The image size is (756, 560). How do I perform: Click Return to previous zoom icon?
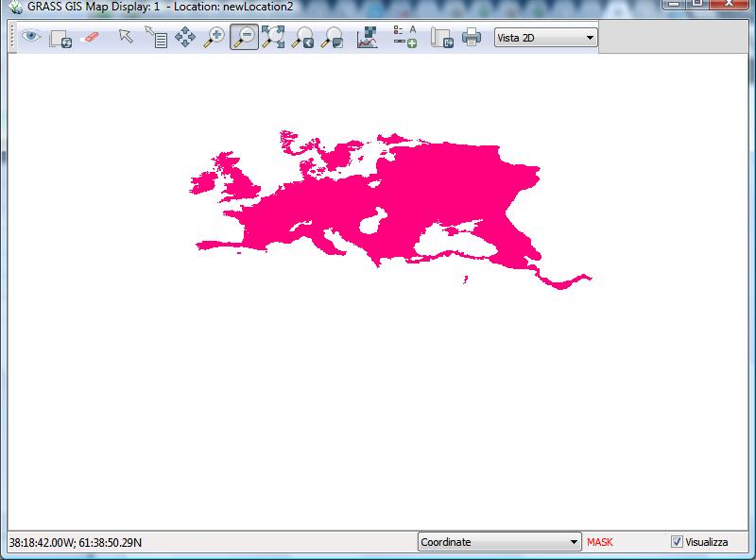pyautogui.click(x=302, y=38)
